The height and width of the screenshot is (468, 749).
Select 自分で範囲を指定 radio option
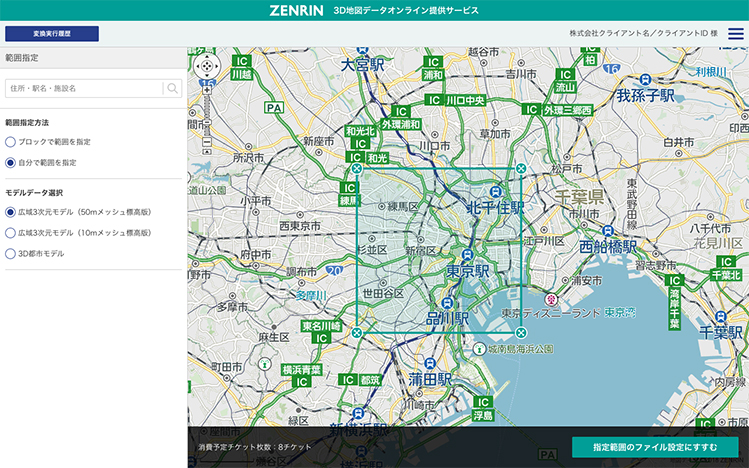[x=11, y=163]
